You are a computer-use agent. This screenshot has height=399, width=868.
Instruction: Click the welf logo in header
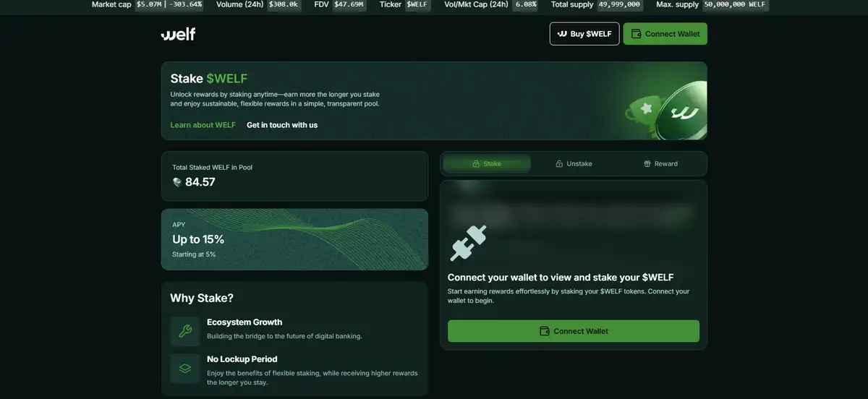coord(178,34)
